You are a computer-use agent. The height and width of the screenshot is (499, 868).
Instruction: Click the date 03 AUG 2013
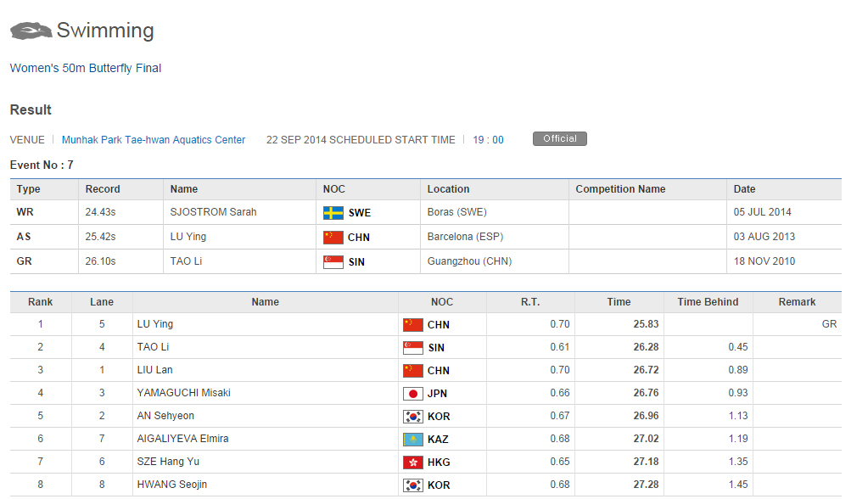(x=764, y=237)
